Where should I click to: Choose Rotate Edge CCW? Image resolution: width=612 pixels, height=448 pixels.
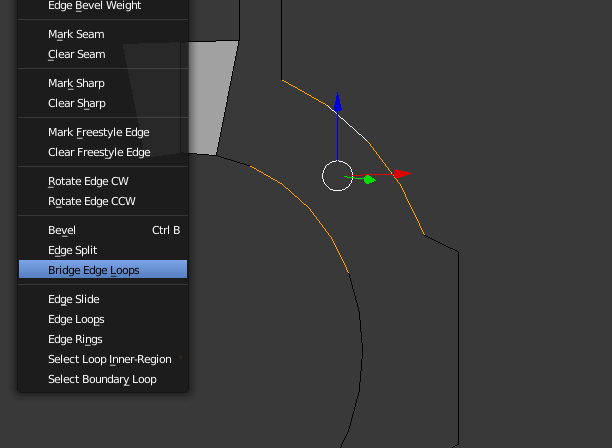click(103, 201)
